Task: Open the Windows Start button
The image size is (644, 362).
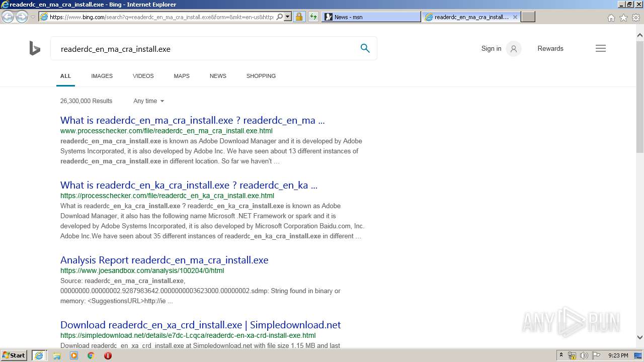Action: click(x=14, y=355)
